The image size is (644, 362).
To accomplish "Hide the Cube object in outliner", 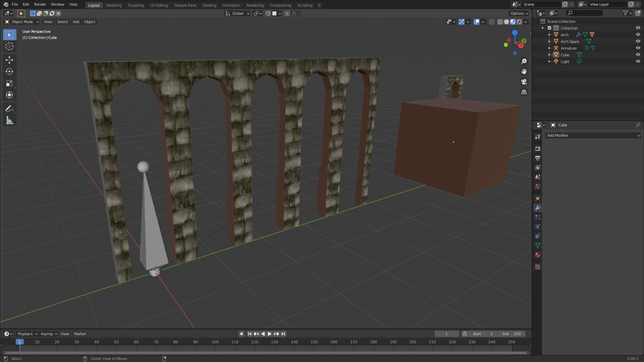I will coord(638,55).
